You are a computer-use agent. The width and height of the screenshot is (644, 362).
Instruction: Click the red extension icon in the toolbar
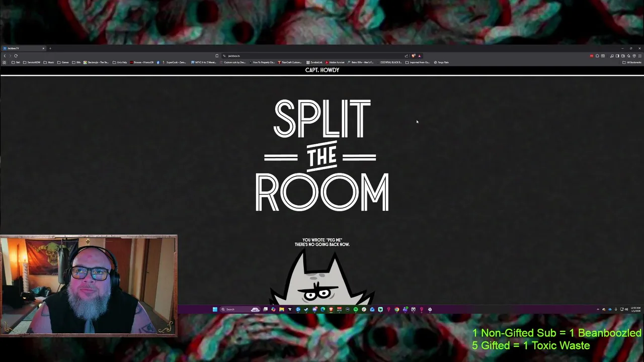coord(592,56)
